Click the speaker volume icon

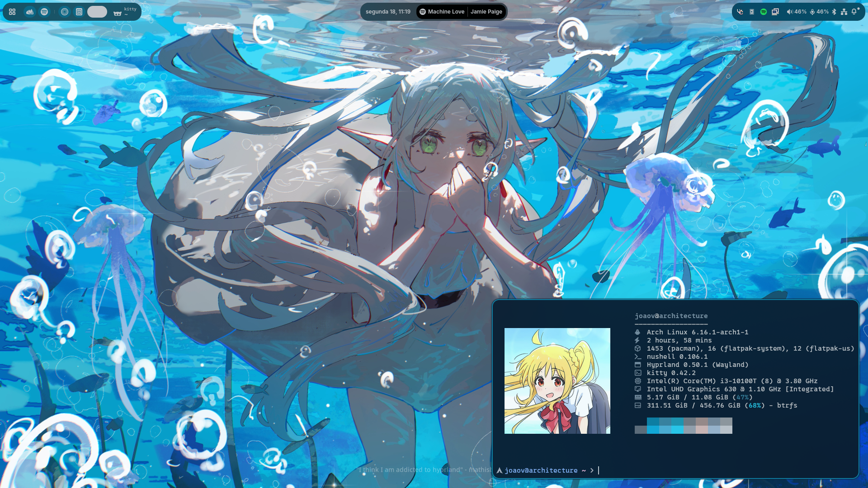pos(789,12)
